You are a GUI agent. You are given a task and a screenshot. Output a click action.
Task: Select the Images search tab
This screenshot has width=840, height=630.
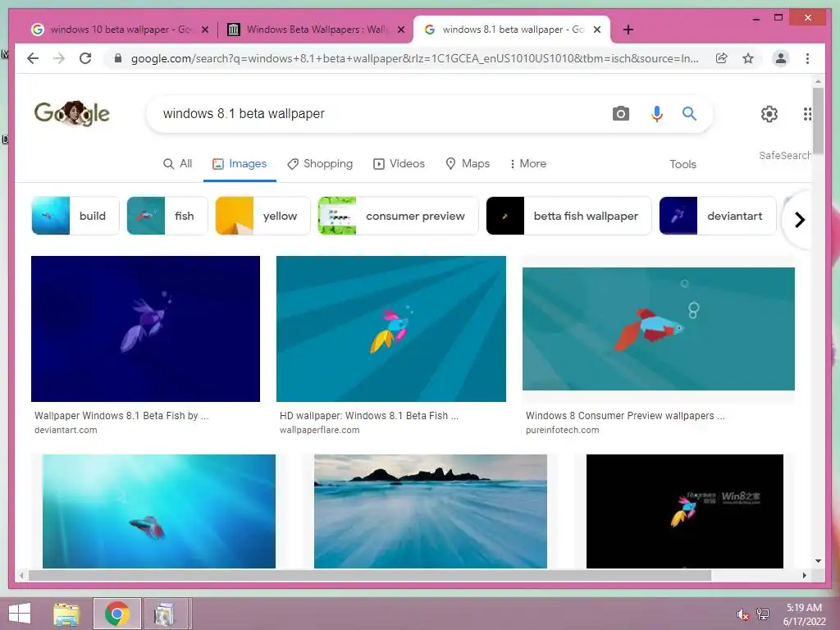(x=240, y=164)
